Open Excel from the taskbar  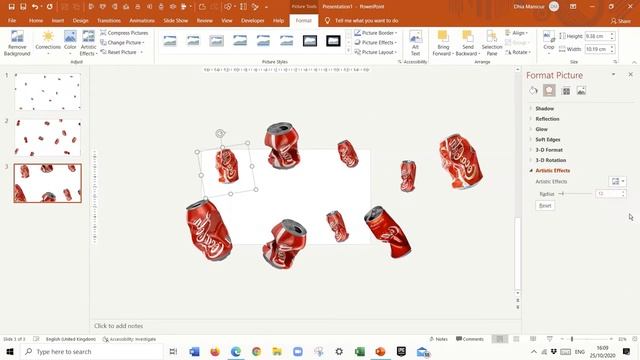point(360,351)
